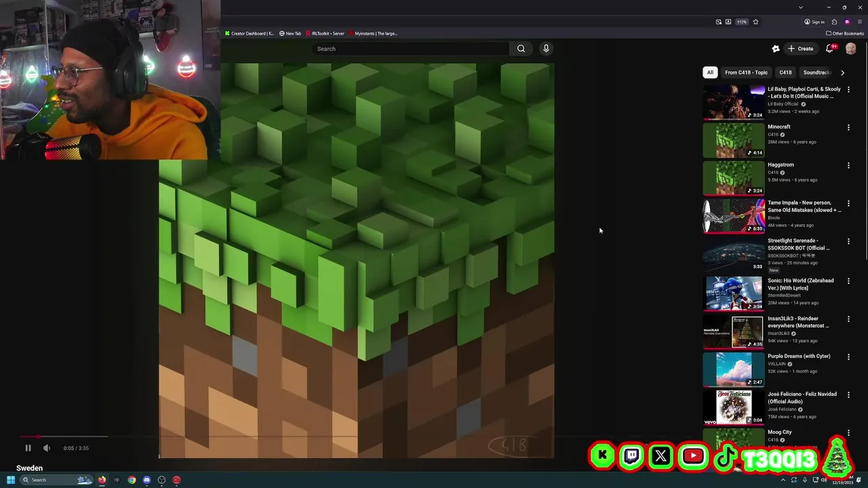Open the Streetlight Serenade video title

click(x=799, y=244)
